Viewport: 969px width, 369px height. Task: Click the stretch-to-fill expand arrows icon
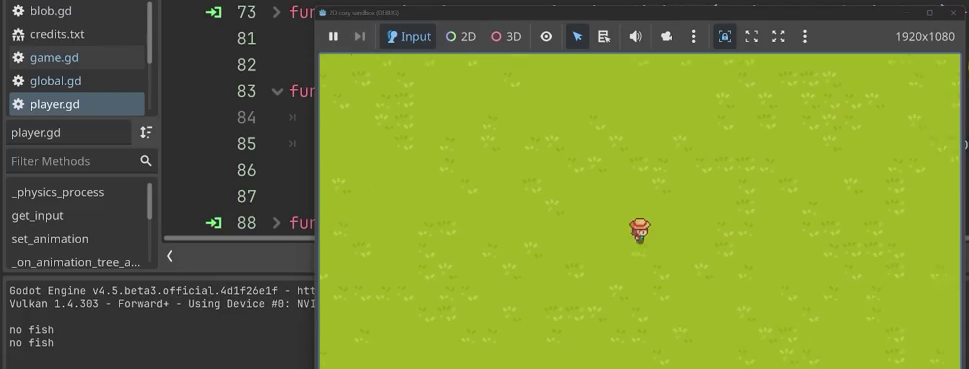pos(778,36)
